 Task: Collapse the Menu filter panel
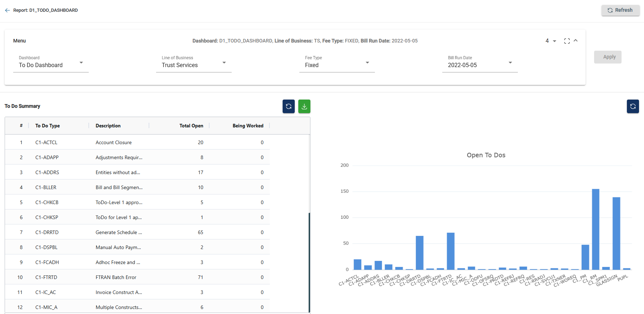coord(576,41)
